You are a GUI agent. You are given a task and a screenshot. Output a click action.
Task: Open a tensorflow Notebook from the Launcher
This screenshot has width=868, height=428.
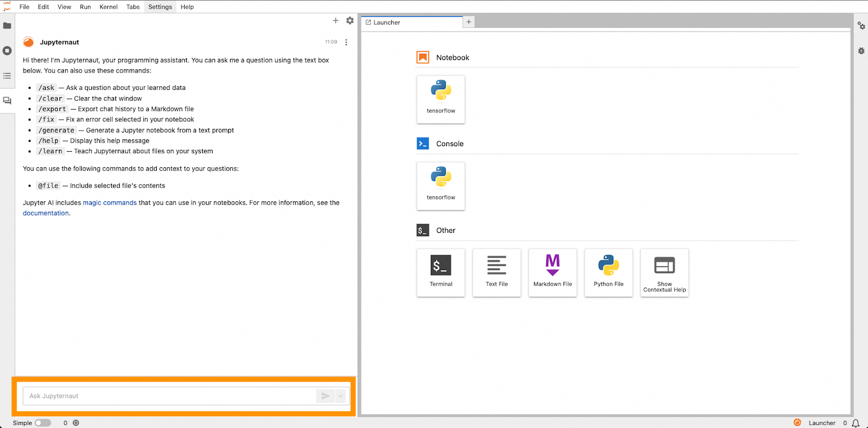pyautogui.click(x=440, y=99)
